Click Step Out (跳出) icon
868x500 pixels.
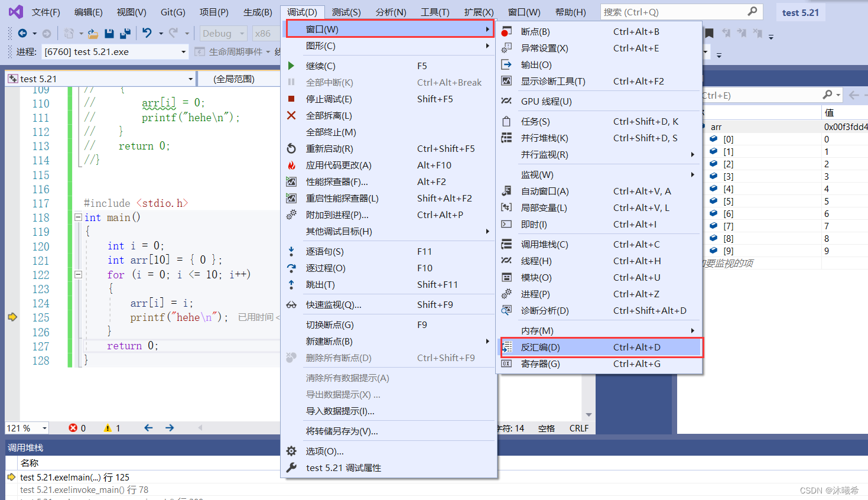coord(291,284)
